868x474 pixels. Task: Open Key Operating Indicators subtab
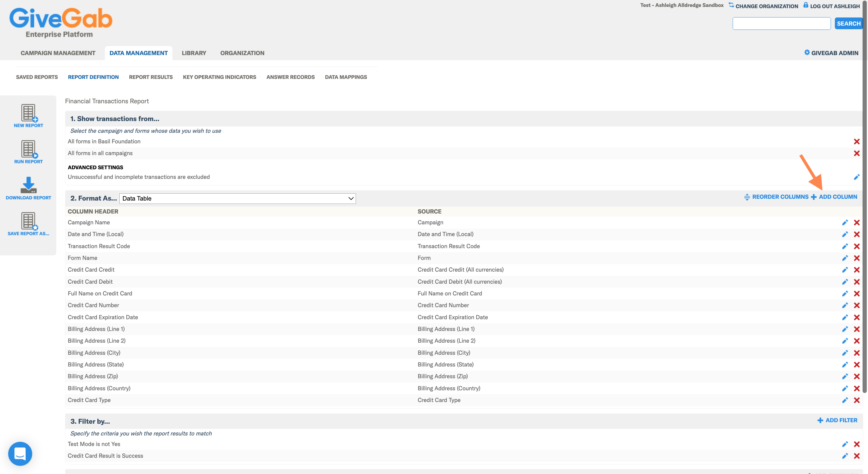219,77
